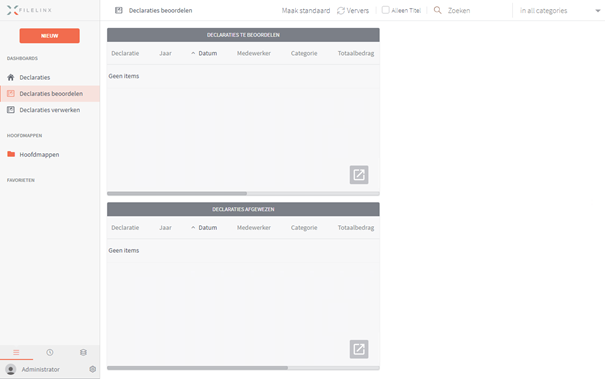Toggle Datum sort arrow in Afgewezen

(x=193, y=228)
